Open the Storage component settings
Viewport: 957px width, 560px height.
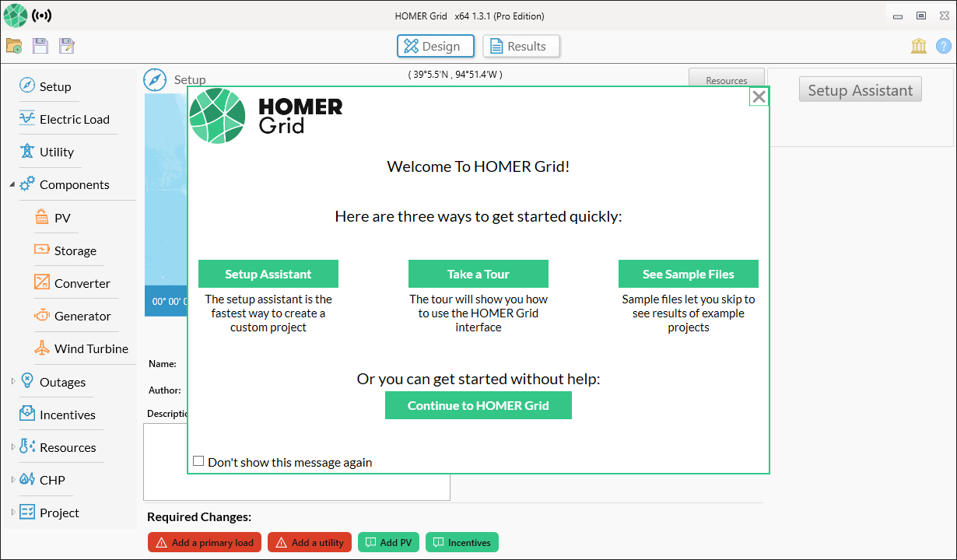point(75,250)
